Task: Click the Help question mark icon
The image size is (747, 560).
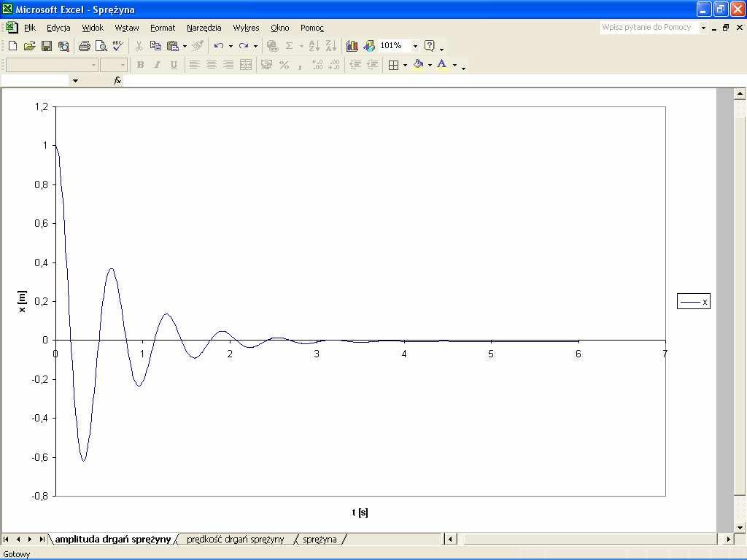Action: pos(429,46)
